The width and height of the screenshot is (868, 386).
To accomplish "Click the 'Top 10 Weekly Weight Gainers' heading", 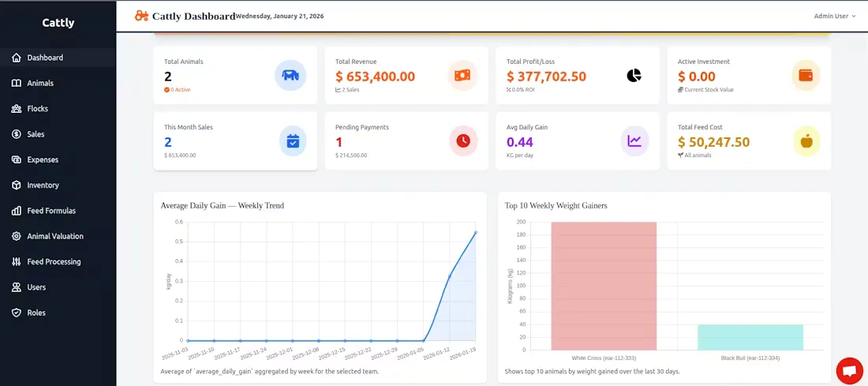I will [556, 205].
